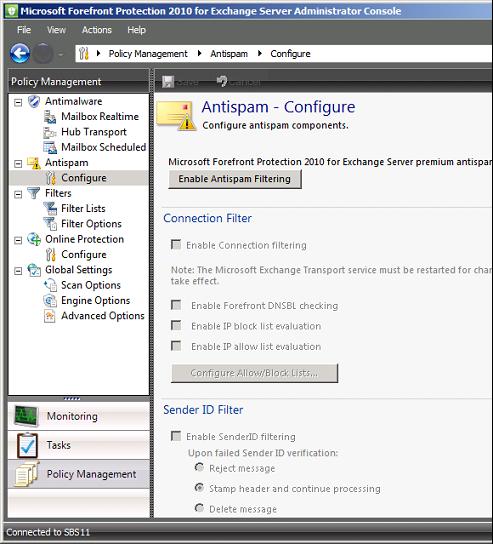
Task: Click the Online Protection globe icon
Action: (34, 239)
